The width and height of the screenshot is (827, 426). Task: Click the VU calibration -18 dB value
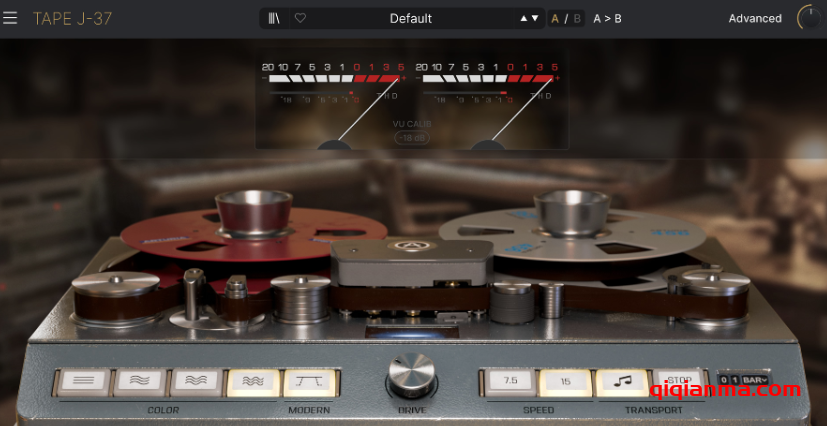tap(412, 138)
